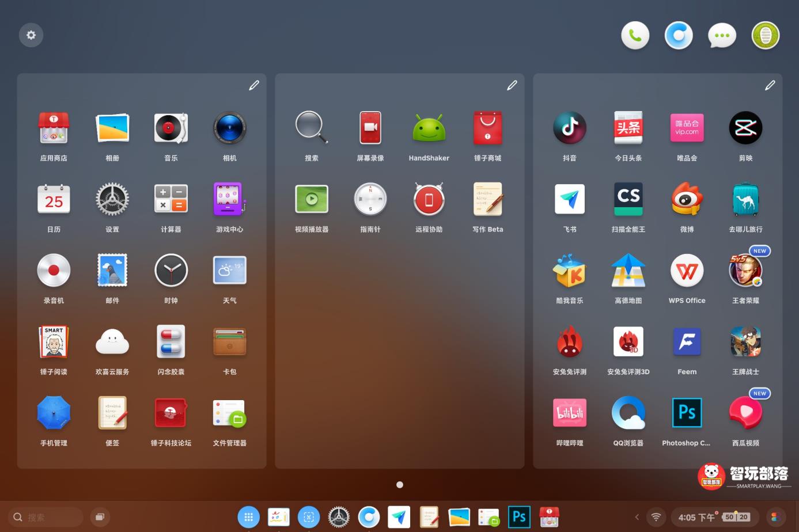Click the taskbar 搜索 search field

pos(46,517)
